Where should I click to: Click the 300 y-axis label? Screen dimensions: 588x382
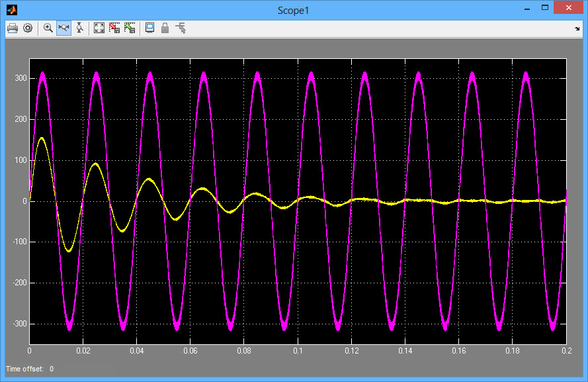coord(21,78)
